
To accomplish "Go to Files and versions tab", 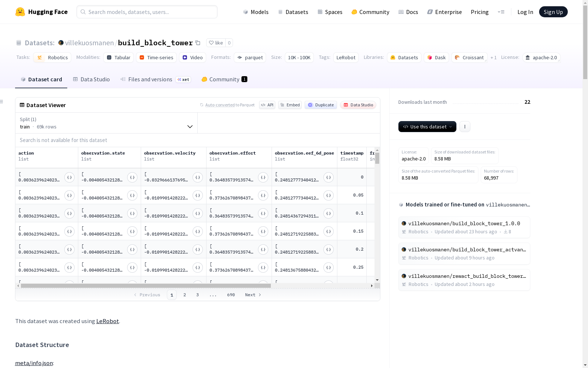I will 155,79.
